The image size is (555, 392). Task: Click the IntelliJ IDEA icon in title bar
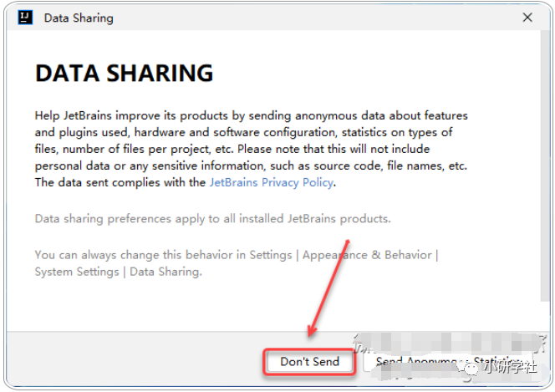[25, 17]
